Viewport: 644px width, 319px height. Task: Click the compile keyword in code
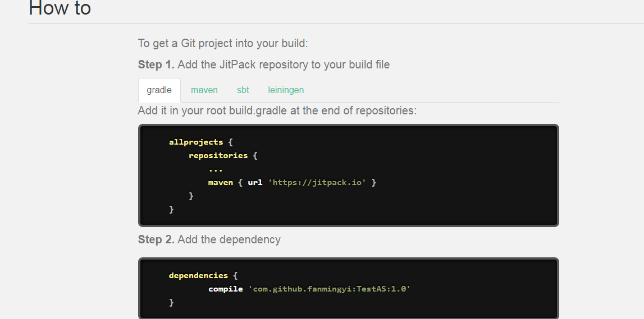(226, 289)
